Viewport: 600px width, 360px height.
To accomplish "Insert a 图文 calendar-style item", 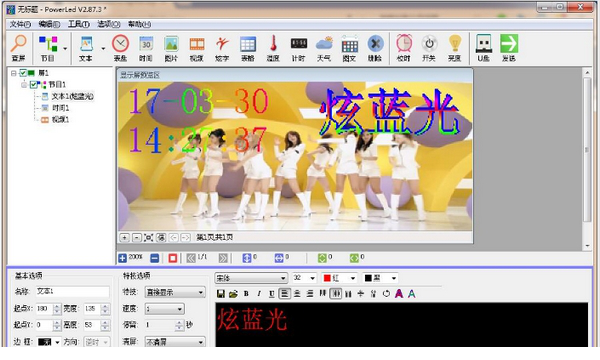I will (x=350, y=48).
